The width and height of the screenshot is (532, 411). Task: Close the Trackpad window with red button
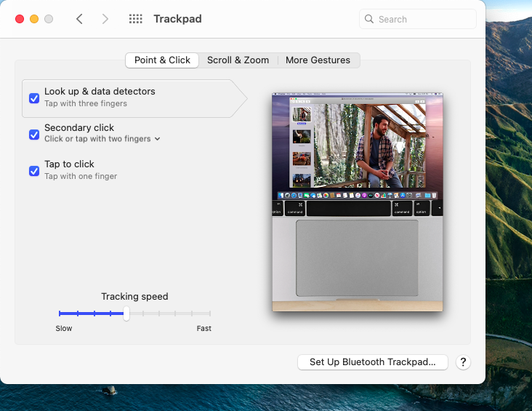[x=20, y=19]
